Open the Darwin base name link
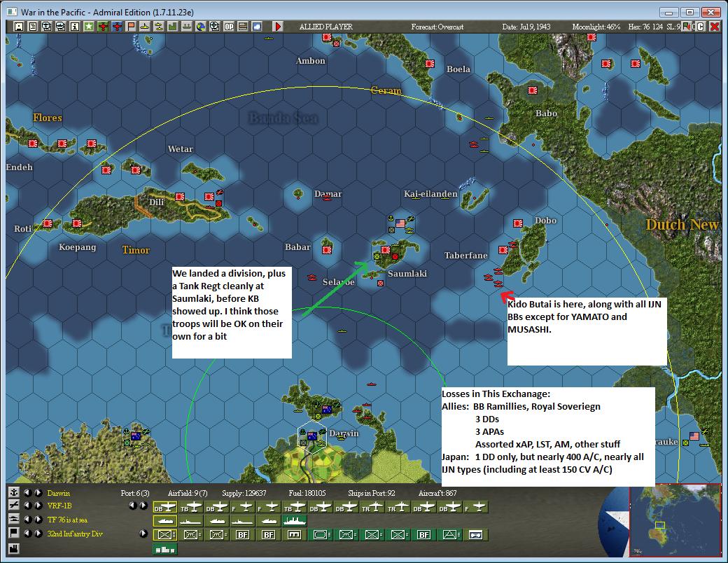 point(59,493)
